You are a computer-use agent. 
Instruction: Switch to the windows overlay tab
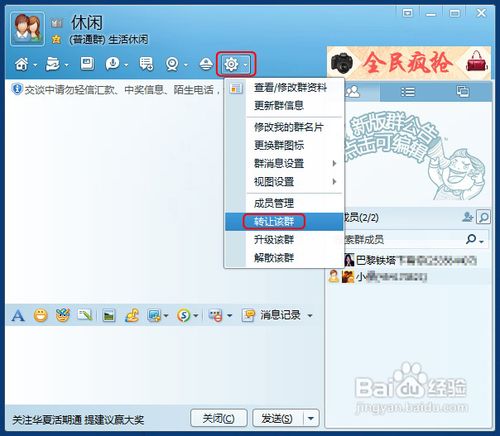(463, 92)
